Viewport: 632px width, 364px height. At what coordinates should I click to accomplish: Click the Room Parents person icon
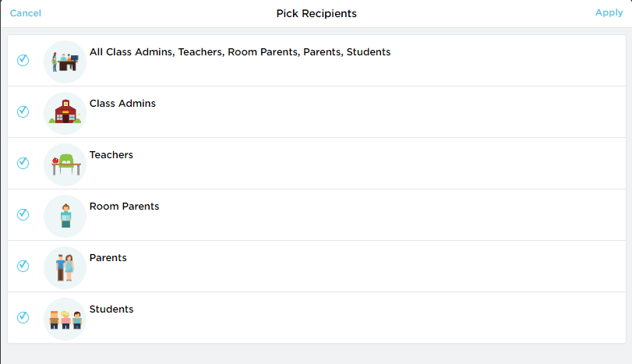click(x=65, y=215)
